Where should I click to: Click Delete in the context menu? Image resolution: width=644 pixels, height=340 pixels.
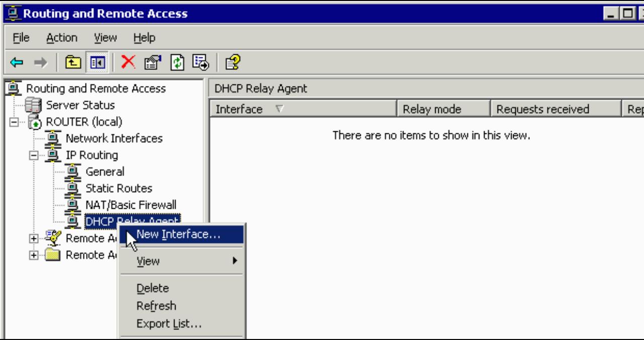152,288
